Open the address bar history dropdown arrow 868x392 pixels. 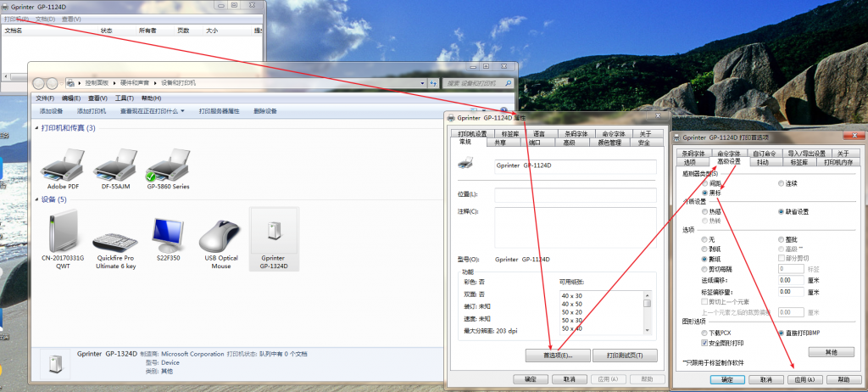click(x=423, y=83)
